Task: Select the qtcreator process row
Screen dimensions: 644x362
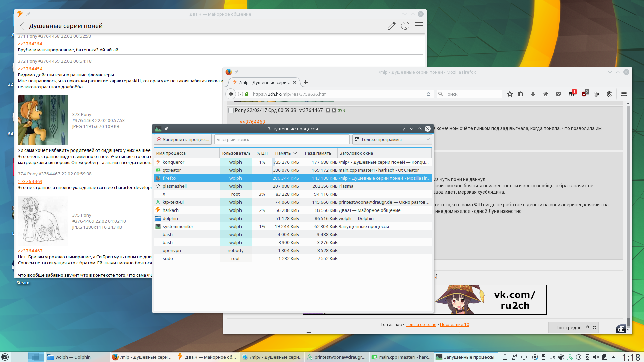Action: tap(293, 170)
